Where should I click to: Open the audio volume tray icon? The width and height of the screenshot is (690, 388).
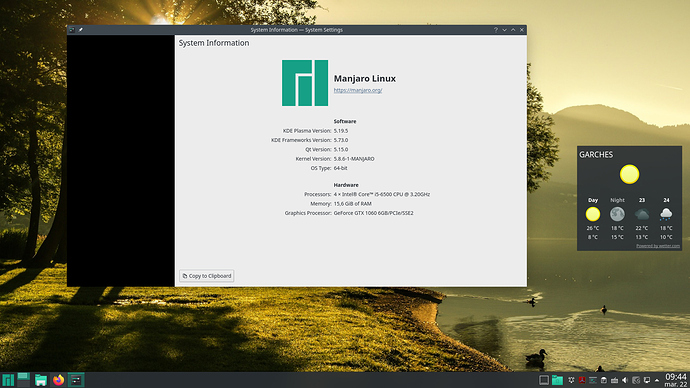coord(625,380)
